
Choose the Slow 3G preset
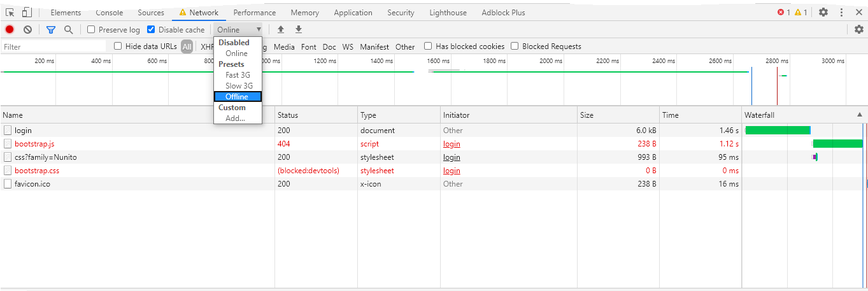(x=239, y=86)
